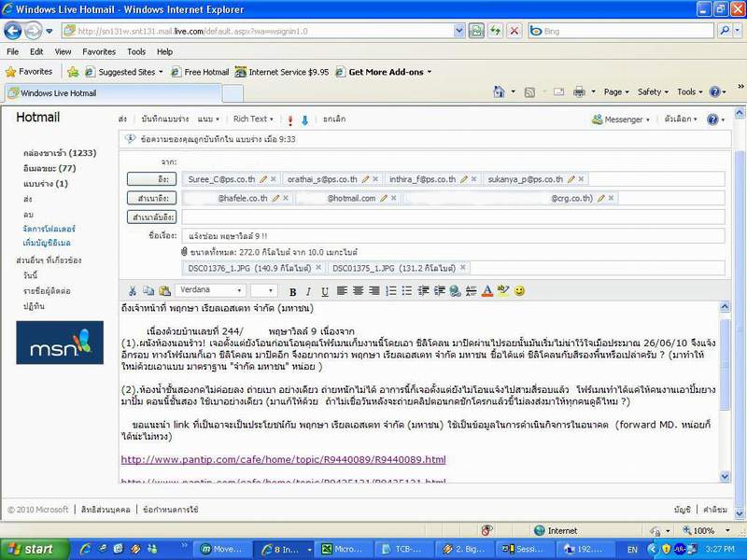The image size is (747, 560).
Task: Go back using the browser Back button
Action: pyautogui.click(x=13, y=32)
